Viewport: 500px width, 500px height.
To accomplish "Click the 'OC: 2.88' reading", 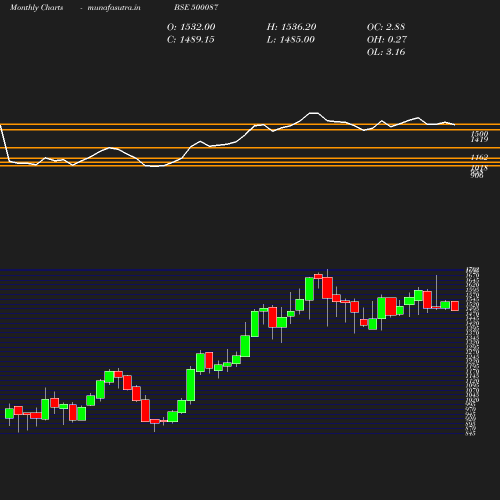I will click(386, 27).
